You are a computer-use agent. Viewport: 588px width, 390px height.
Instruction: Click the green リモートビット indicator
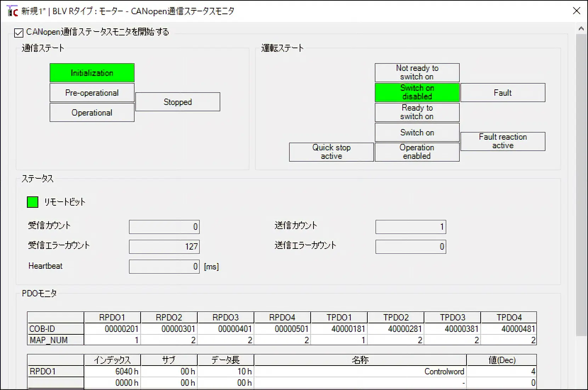coord(33,202)
